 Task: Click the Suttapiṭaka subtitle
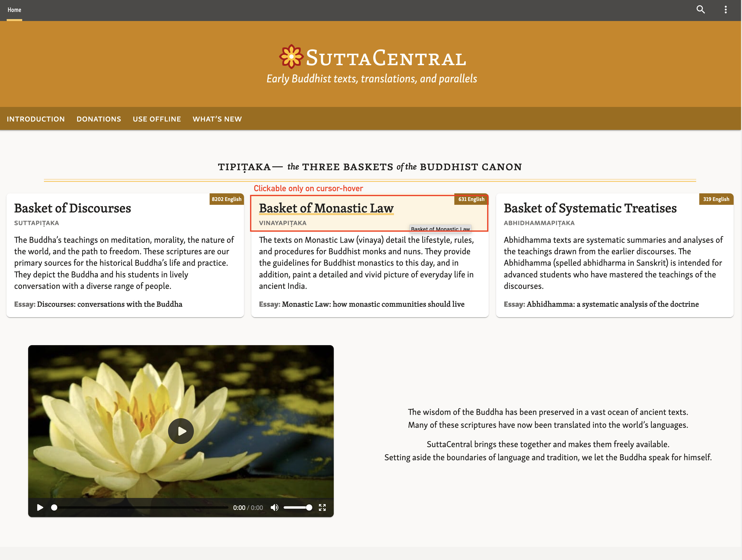tap(37, 223)
